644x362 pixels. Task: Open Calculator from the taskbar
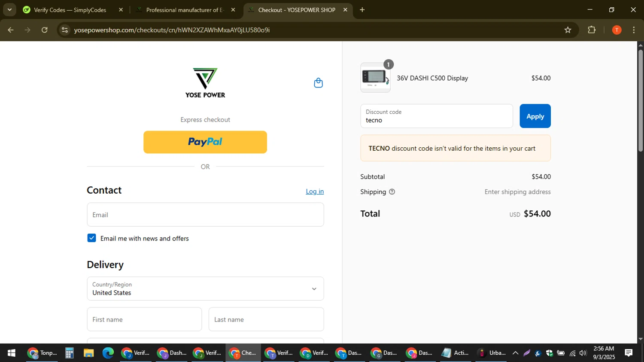70,353
